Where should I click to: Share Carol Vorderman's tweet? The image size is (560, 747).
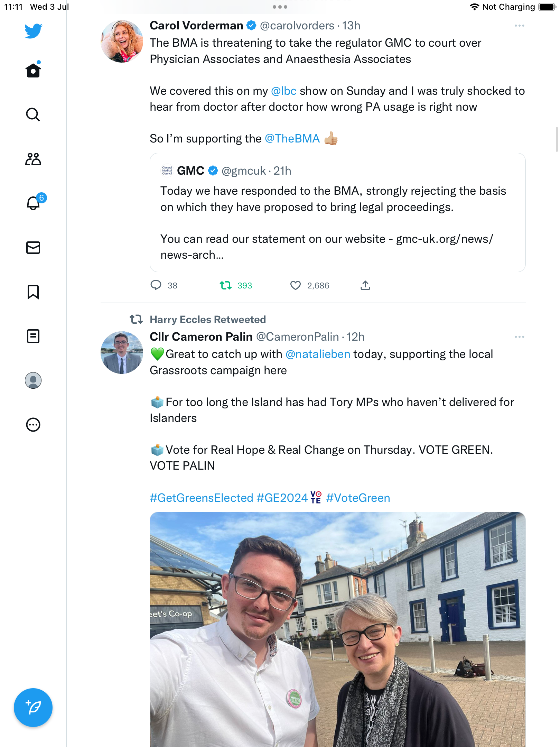365,286
